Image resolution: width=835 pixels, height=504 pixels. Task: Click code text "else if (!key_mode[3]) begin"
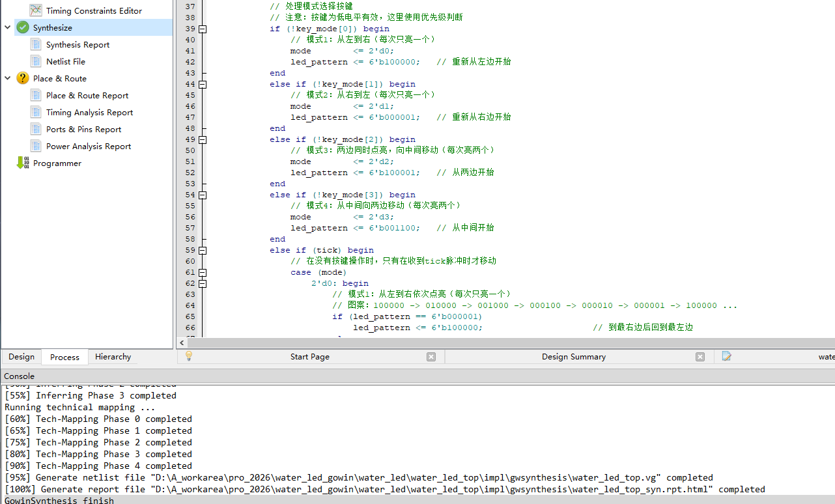pos(343,195)
